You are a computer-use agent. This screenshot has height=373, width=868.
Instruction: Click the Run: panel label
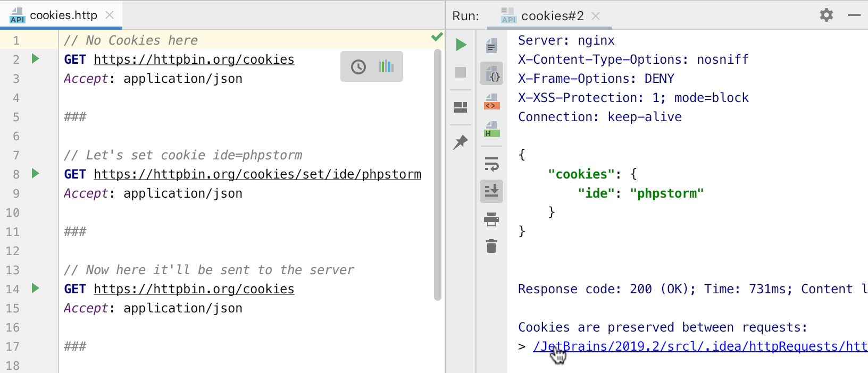[466, 16]
